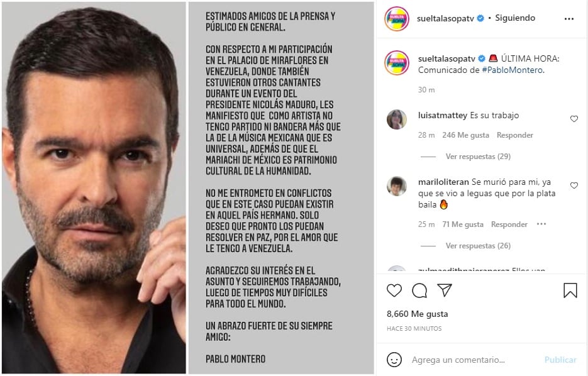Like mariloliteran's comment

pos(574,185)
